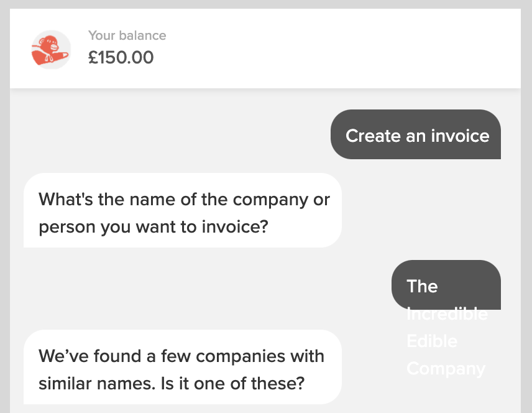Click the overflowing word "Incredible"
Screen dimensions: 532x413
(447, 314)
